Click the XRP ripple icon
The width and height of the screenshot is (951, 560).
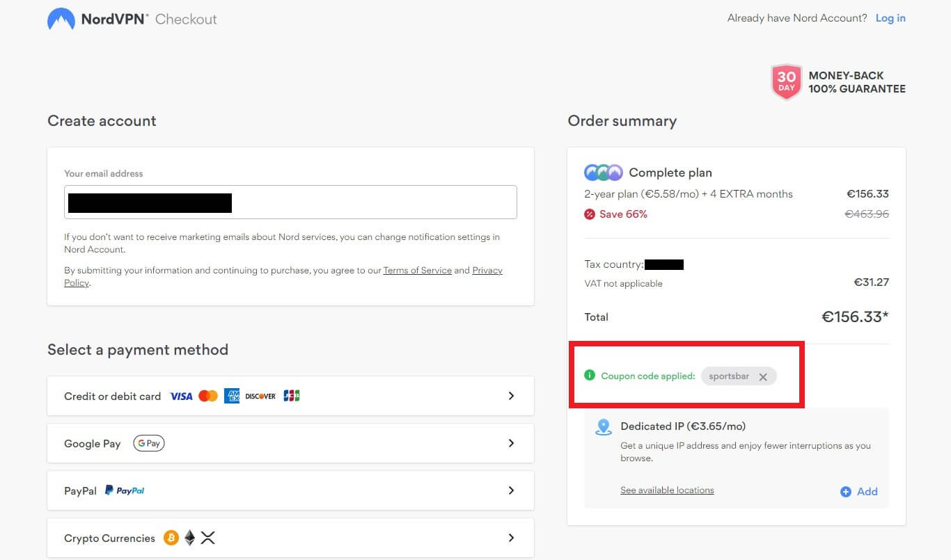point(207,538)
